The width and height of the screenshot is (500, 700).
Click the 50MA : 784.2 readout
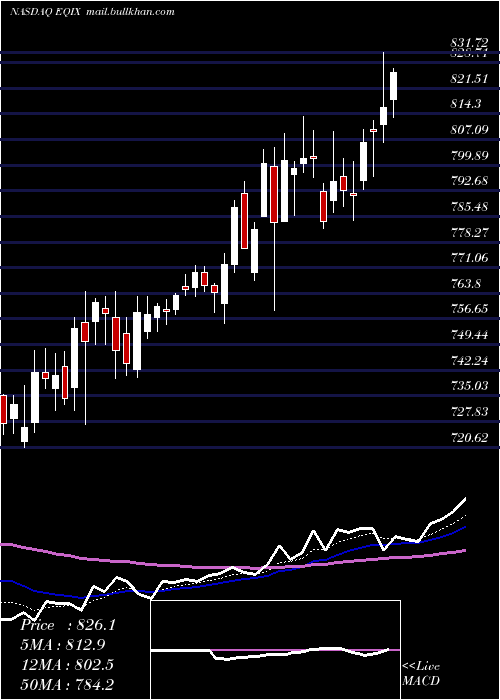67,684
